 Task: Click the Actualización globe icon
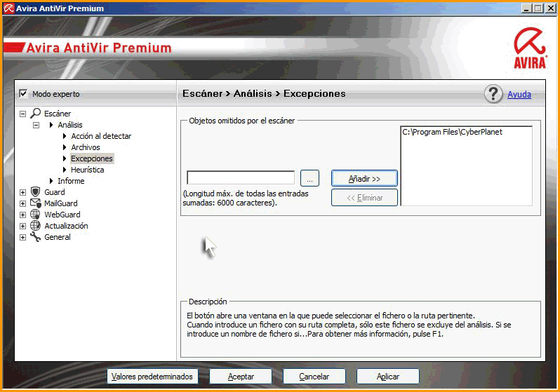click(x=35, y=226)
